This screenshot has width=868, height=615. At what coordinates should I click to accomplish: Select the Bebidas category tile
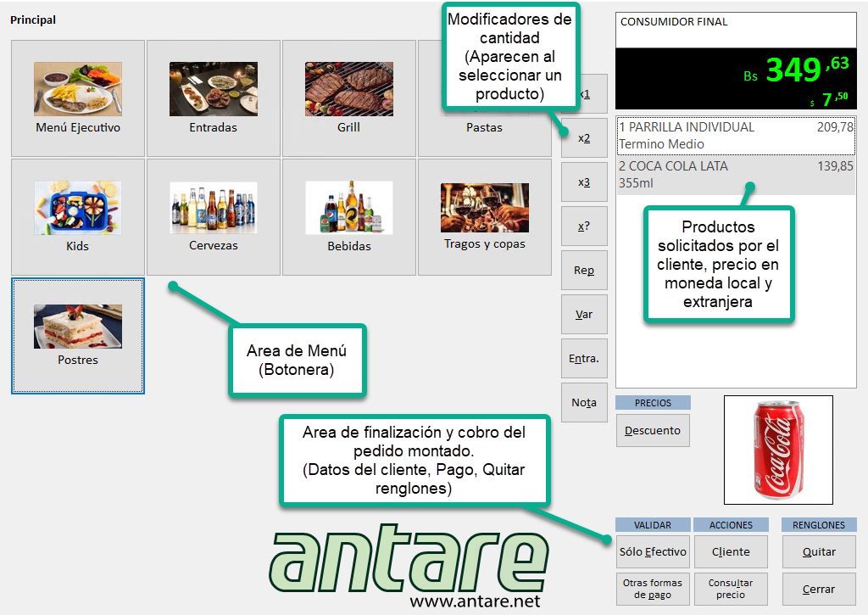348,216
